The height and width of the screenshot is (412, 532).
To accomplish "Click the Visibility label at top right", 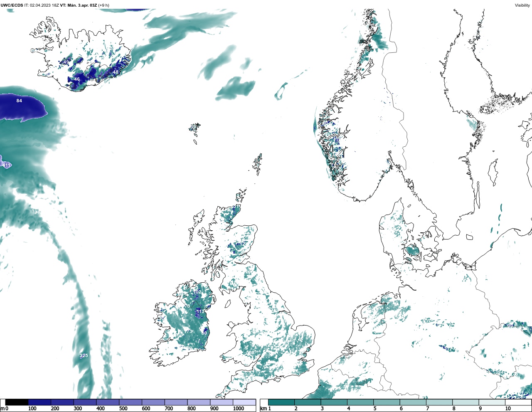I will (x=522, y=5).
